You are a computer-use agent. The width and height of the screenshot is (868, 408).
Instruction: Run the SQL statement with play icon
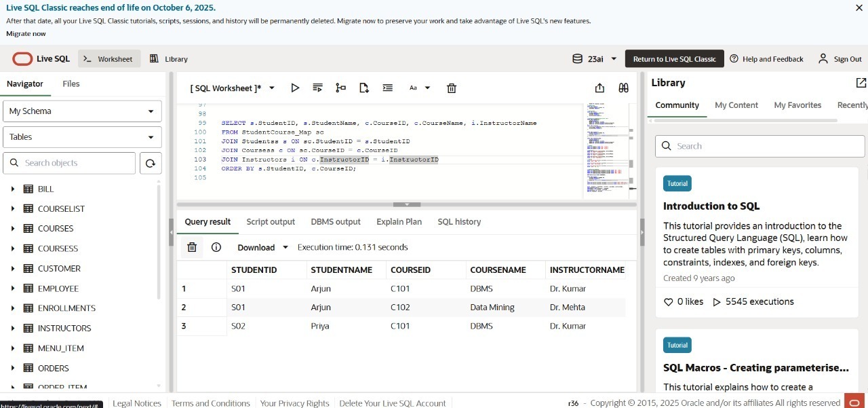[295, 88]
